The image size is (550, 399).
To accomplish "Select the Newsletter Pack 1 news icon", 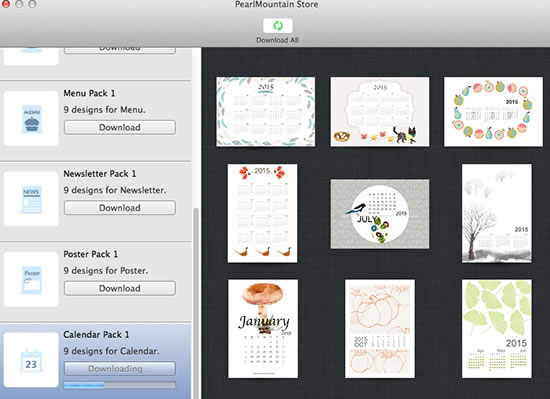I will coord(31,199).
